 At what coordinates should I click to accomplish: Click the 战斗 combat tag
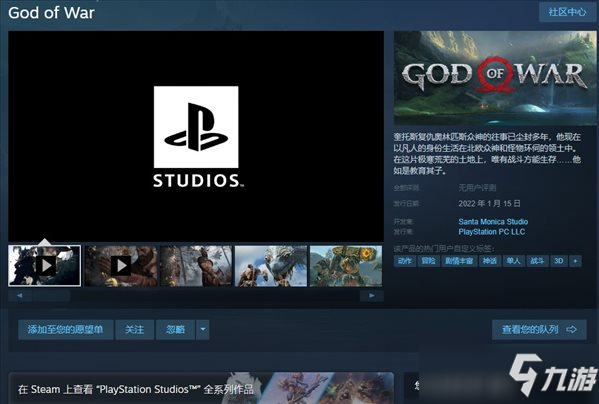pyautogui.click(x=537, y=261)
